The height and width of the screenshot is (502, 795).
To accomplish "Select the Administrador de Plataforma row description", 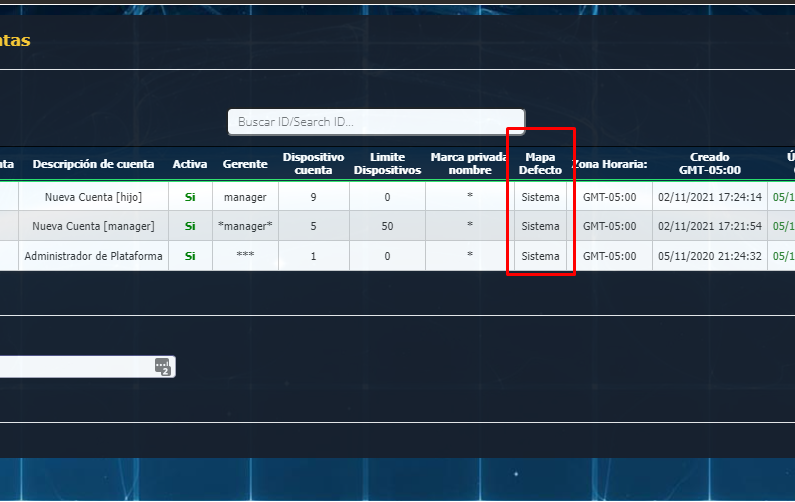I will pos(93,256).
